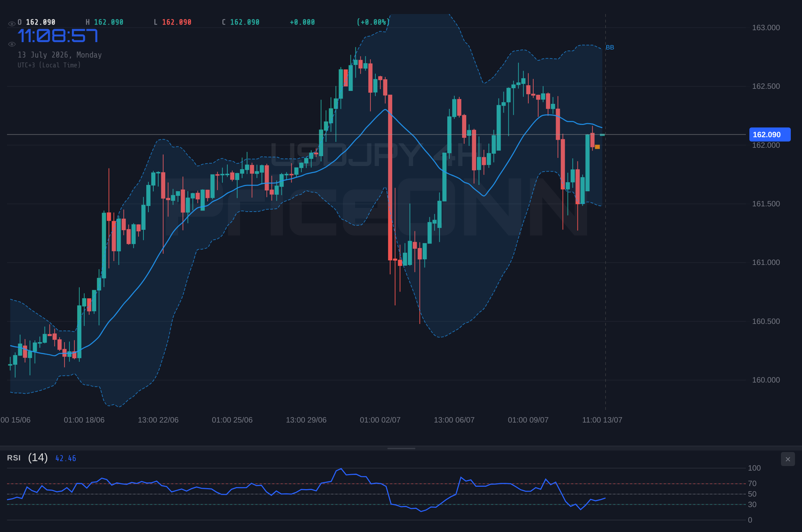
Task: Click the 163.000 price axis label
Action: click(766, 28)
